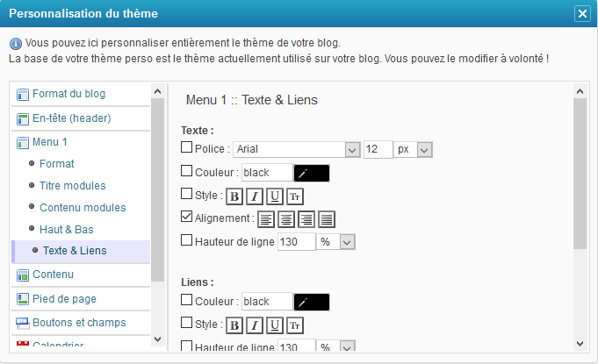Choose the justify alignment icon

point(327,218)
